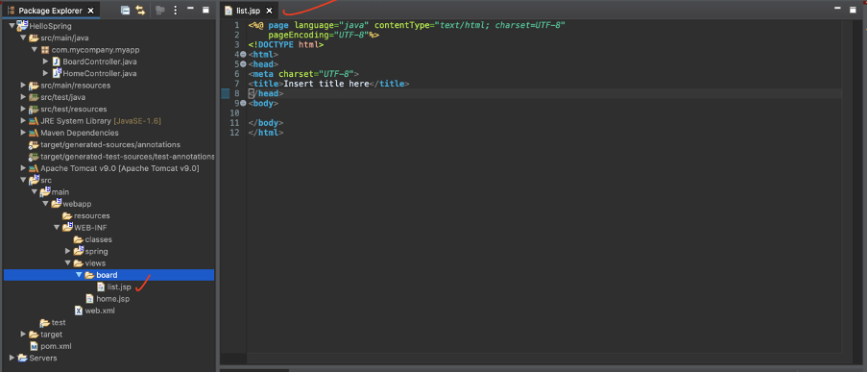Click the com.mycompany.myapp package icon
This screenshot has width=868, height=373.
click(x=45, y=50)
